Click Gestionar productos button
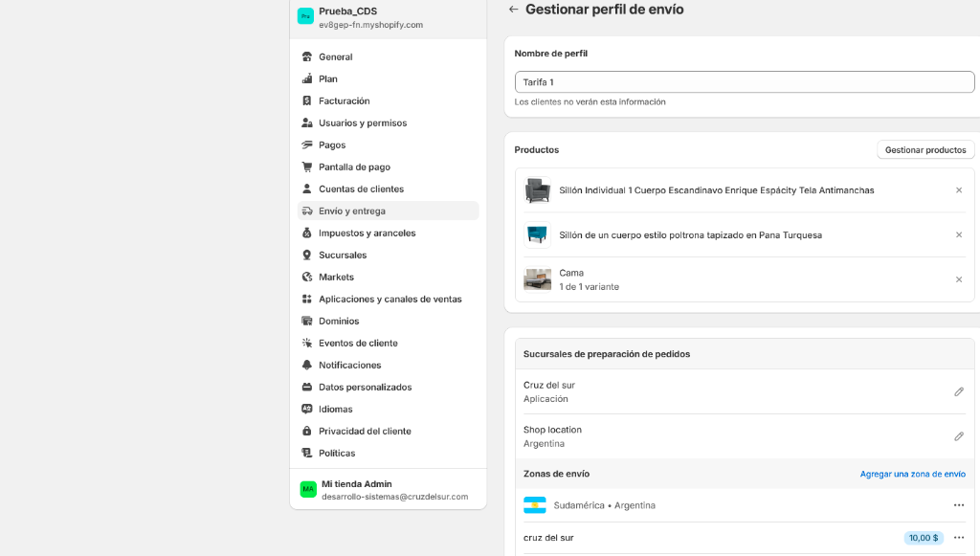This screenshot has height=556, width=980. coord(925,150)
